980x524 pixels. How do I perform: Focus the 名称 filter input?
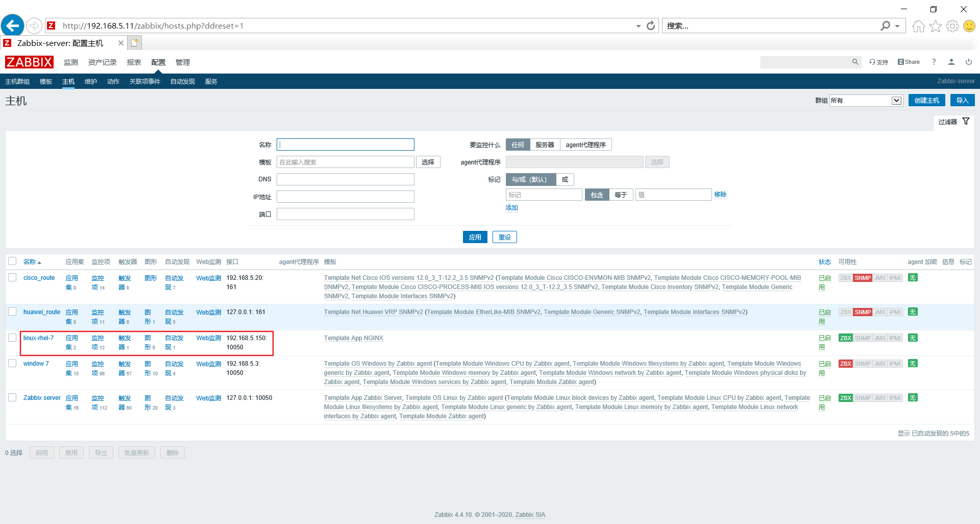(x=345, y=145)
